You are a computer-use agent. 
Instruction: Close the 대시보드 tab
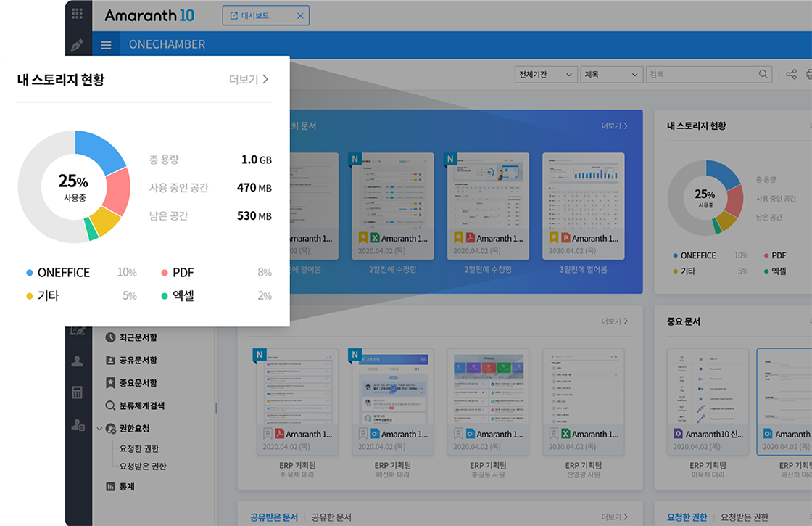[300, 16]
